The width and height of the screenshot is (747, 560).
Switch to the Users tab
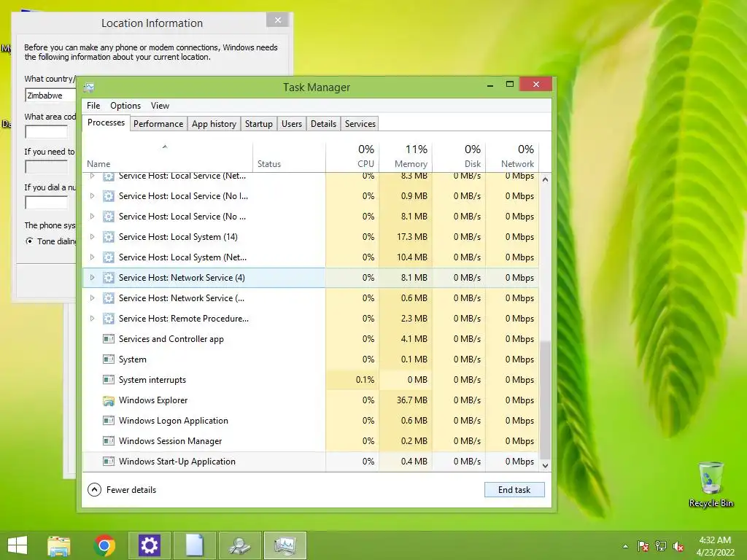tap(292, 124)
